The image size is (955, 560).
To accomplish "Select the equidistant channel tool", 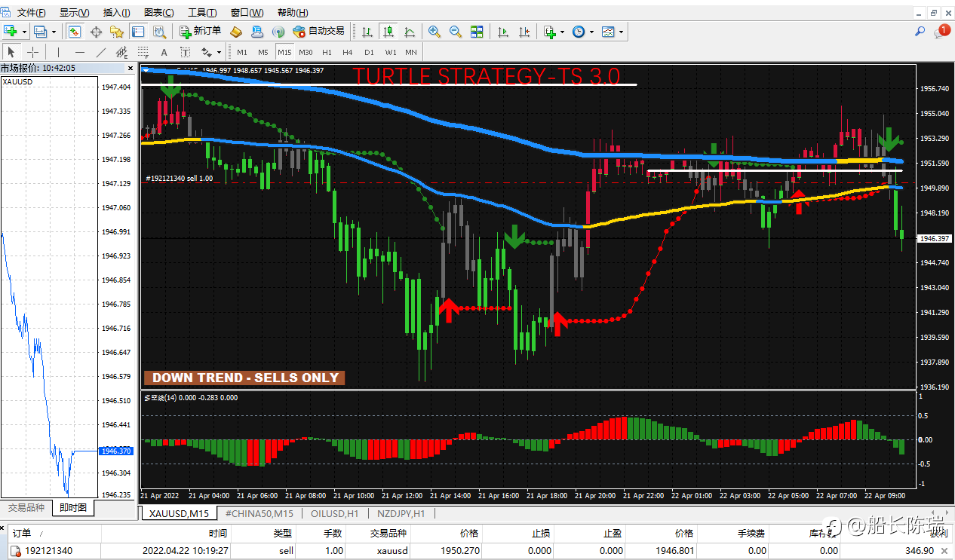I will (122, 52).
